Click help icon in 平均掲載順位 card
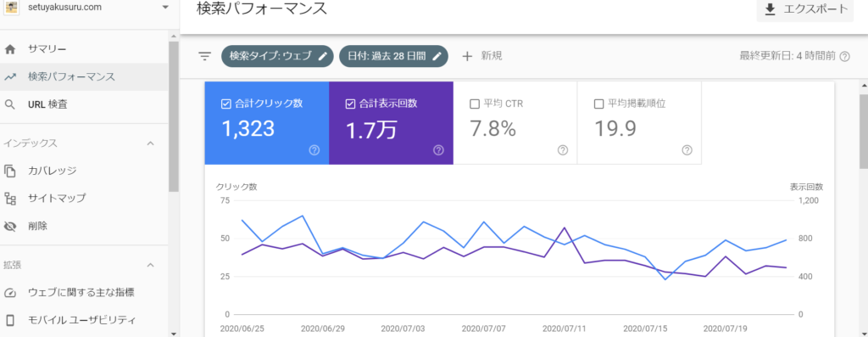Screen dimensions: 868x337 coord(687,149)
